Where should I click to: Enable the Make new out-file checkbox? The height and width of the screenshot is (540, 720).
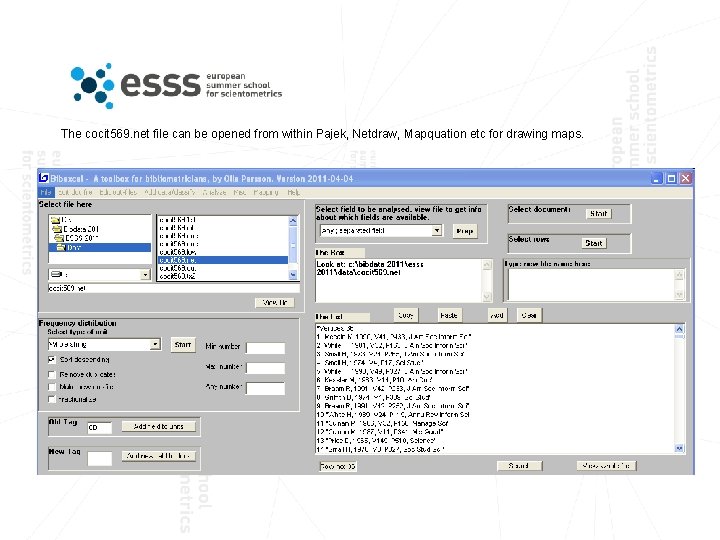(52, 387)
